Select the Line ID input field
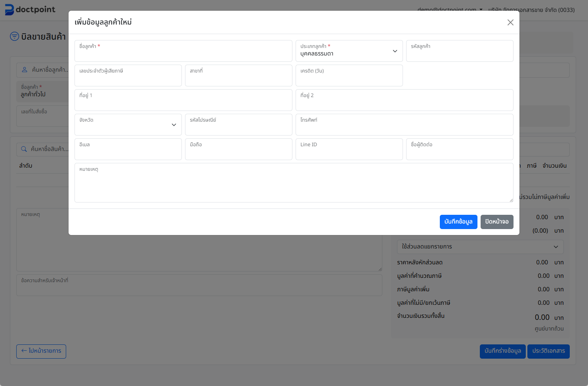The width and height of the screenshot is (588, 386). pyautogui.click(x=349, y=151)
